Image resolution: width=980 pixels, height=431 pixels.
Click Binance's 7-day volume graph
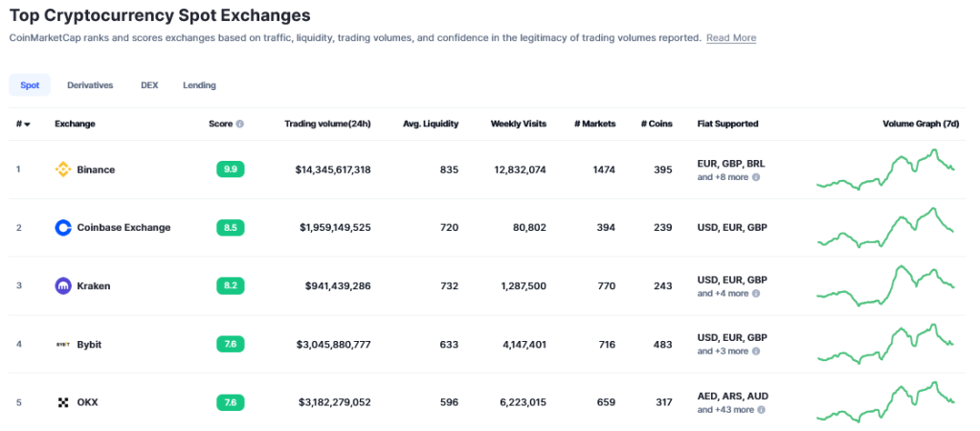885,170
